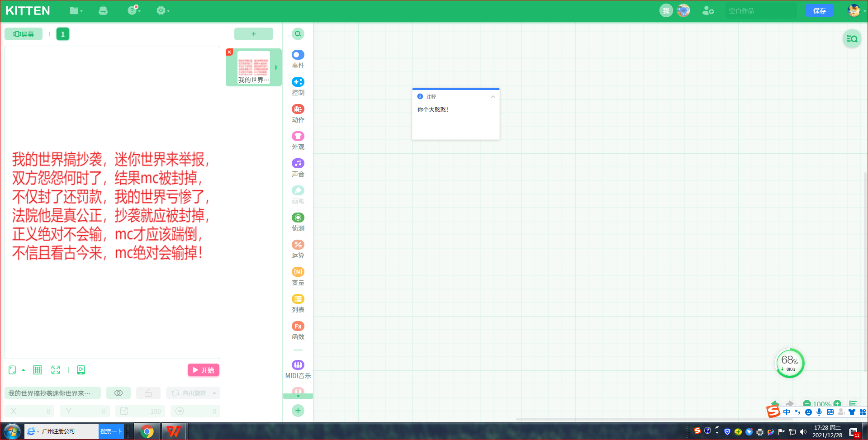Open the file folder menu in top bar

tap(76, 10)
